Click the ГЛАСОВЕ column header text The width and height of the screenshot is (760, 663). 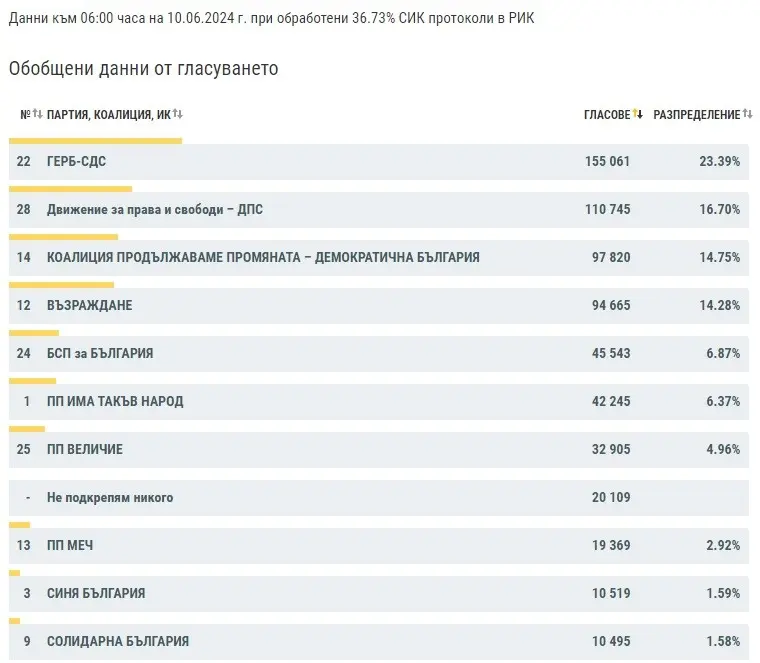tap(607, 115)
